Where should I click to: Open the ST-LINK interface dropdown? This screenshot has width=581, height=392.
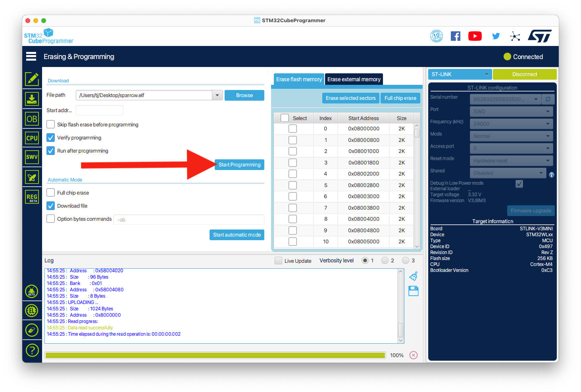460,74
